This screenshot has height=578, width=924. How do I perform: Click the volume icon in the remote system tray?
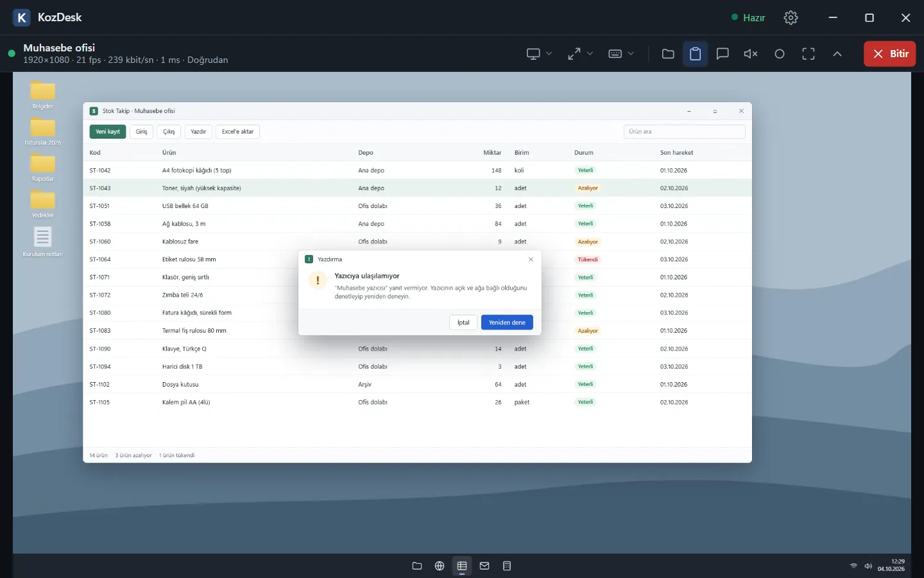[x=868, y=566]
